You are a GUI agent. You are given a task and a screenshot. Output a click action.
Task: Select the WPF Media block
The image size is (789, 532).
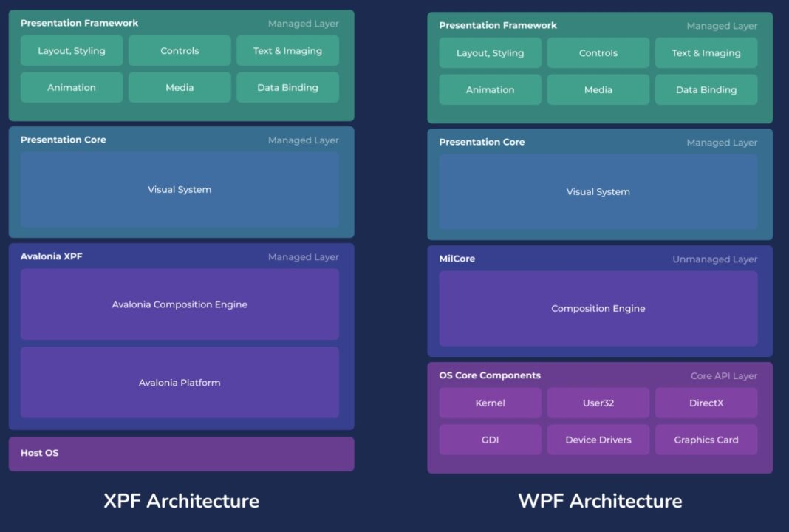tap(598, 90)
